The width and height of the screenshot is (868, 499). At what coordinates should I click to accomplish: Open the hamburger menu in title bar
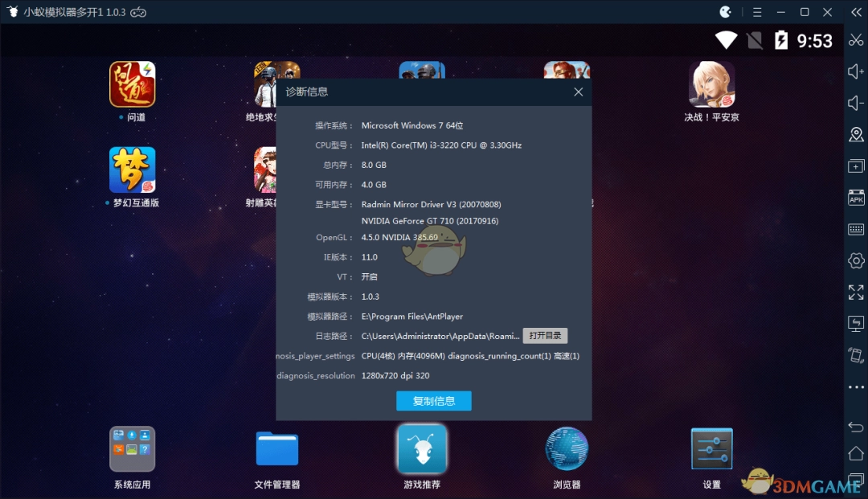pyautogui.click(x=756, y=11)
